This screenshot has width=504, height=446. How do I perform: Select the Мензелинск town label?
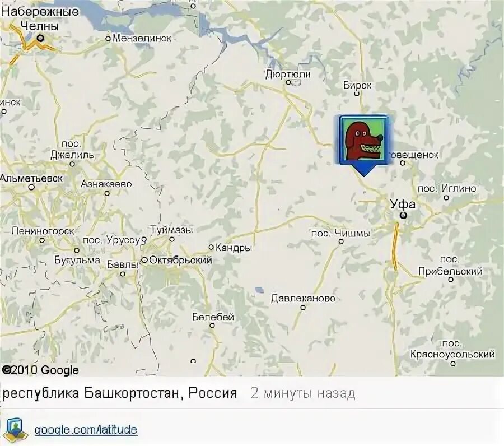pyautogui.click(x=142, y=38)
